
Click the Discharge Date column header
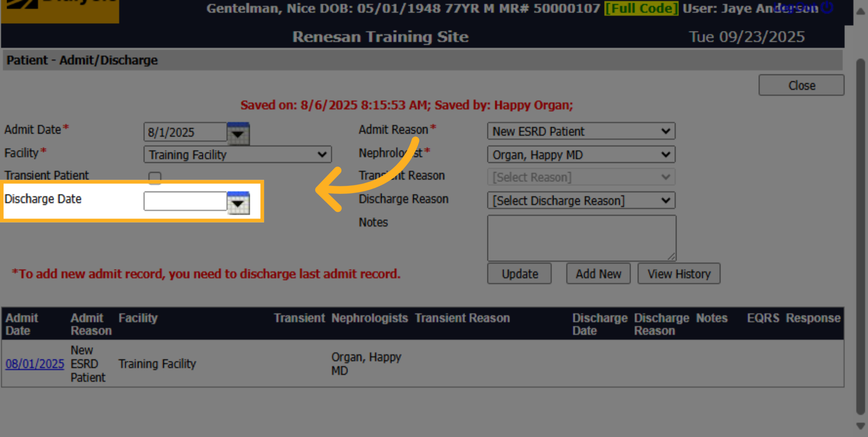click(x=600, y=324)
